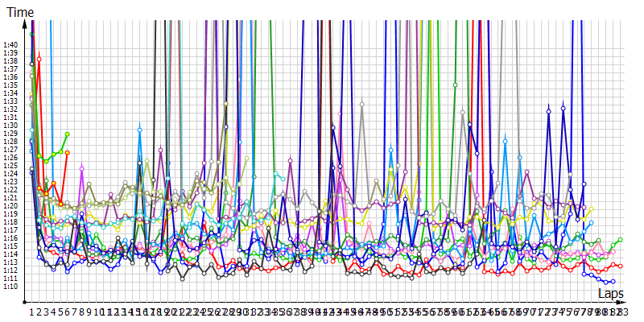Click the green line's final point at far right

[621, 240]
